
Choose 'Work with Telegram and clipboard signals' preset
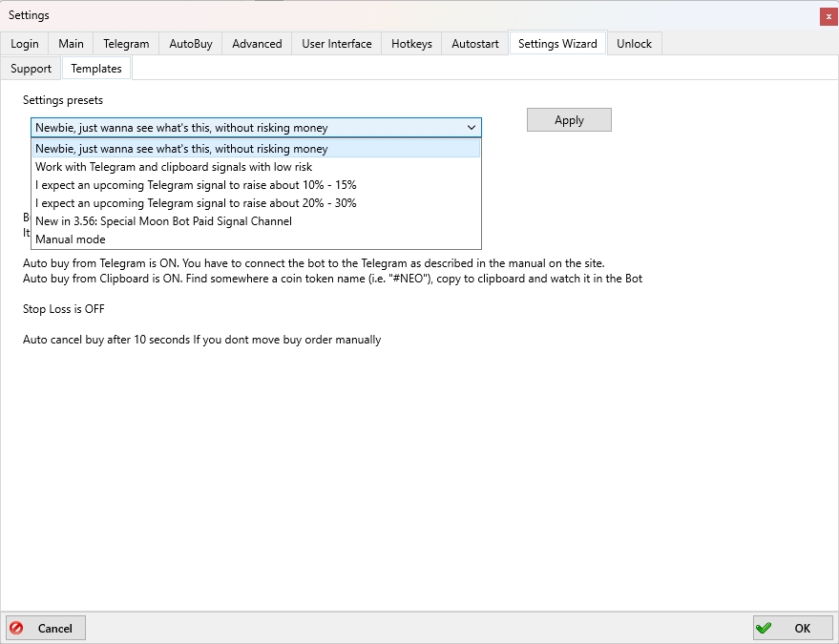click(174, 167)
